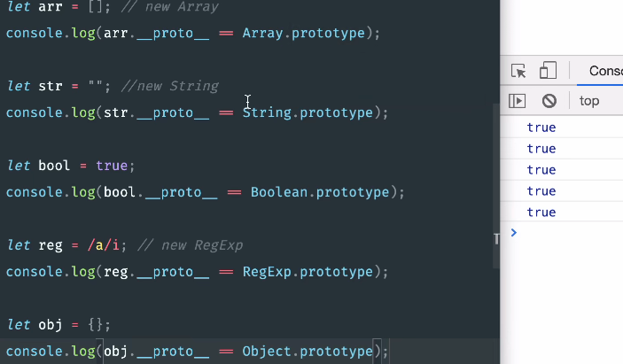Click the editor vertical scrollbar
The image size is (623, 364).
[x=496, y=186]
